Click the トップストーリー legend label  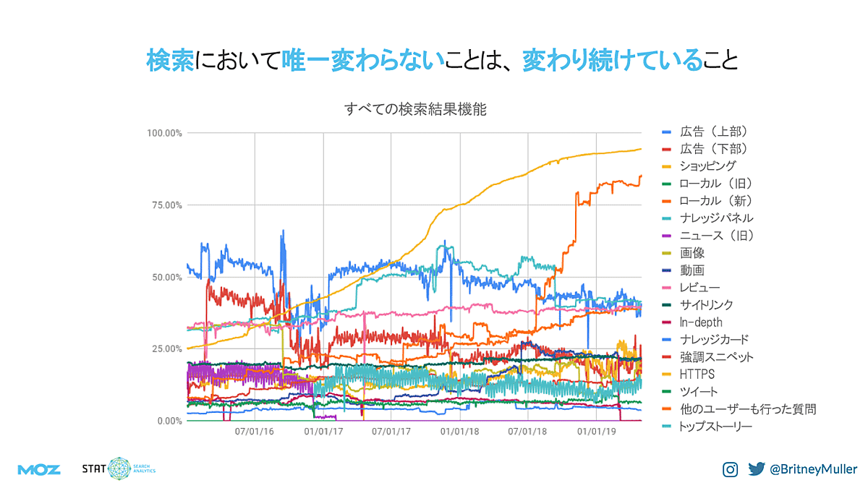(715, 427)
